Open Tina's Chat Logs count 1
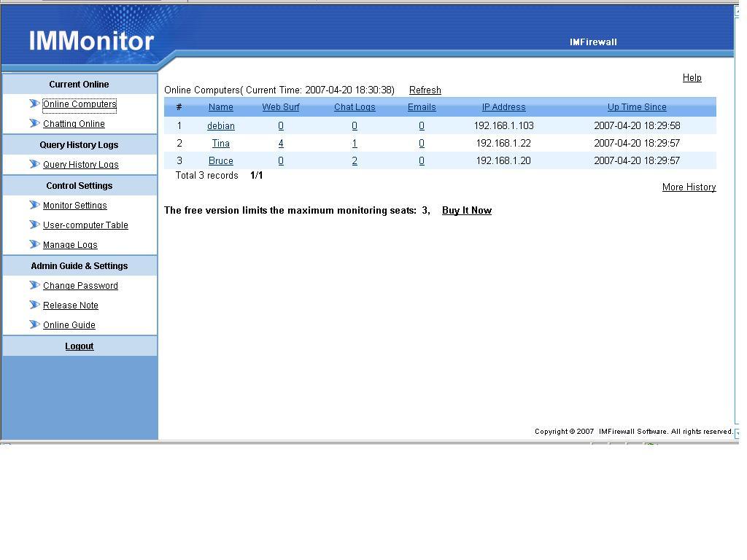The image size is (747, 560). (355, 144)
